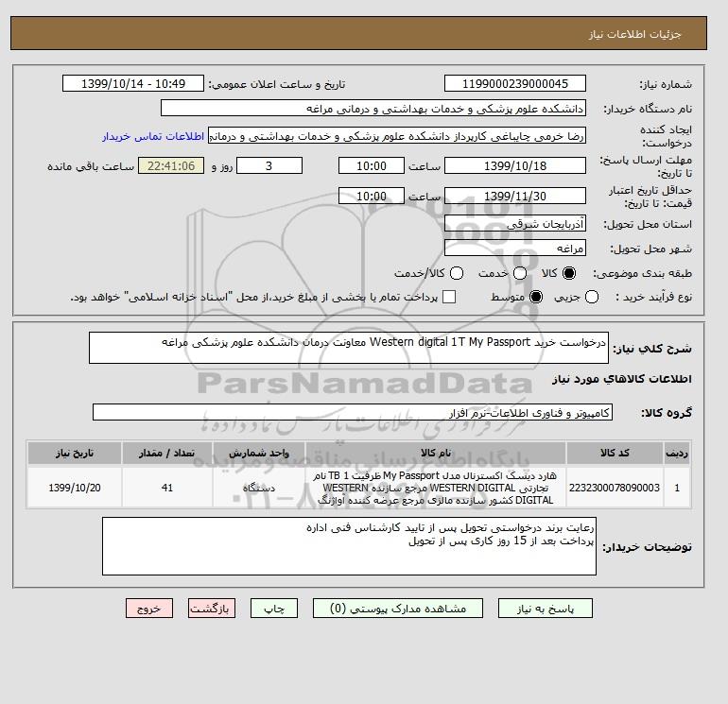Click the buyer organization name field
728x704 pixels.
click(x=373, y=108)
